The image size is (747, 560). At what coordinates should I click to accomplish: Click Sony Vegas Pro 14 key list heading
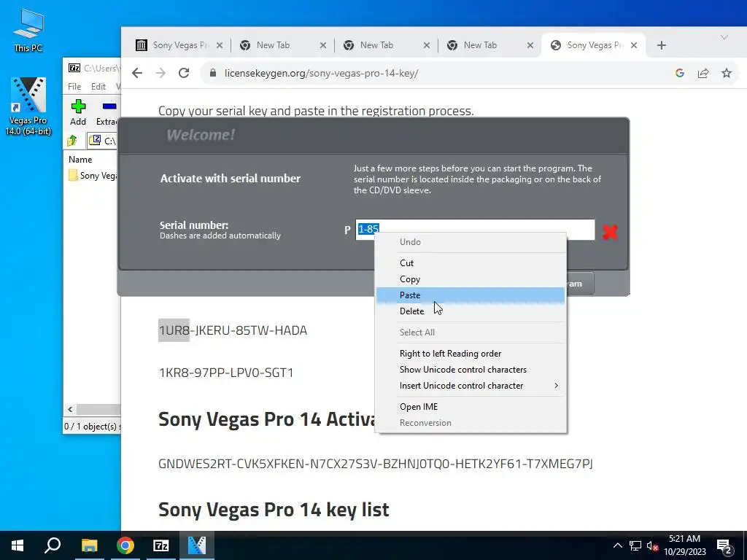coord(274,510)
